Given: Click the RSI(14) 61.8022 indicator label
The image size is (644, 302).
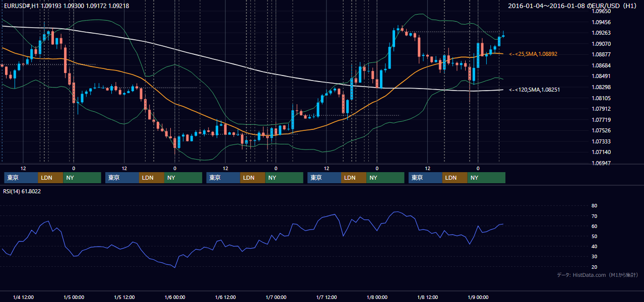Looking at the screenshot, I should tap(22, 191).
